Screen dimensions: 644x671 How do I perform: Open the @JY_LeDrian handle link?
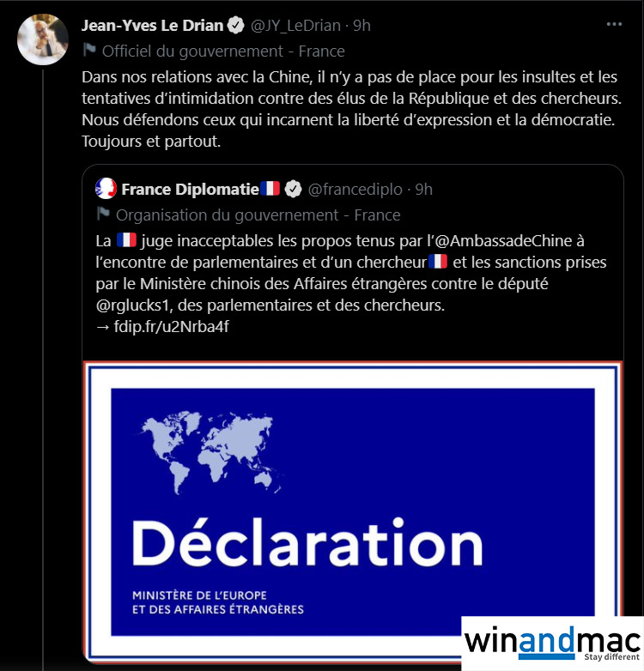point(295,26)
